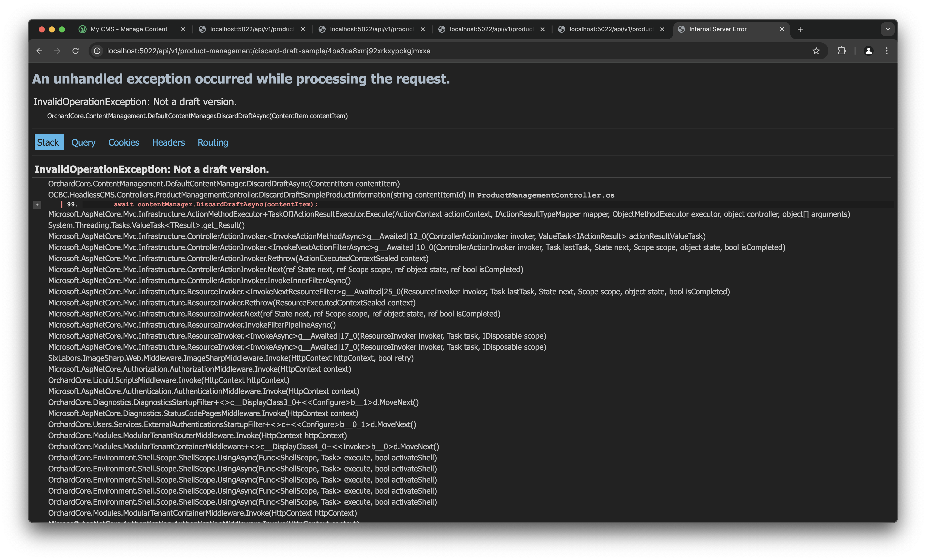Open the profile avatar menu
The width and height of the screenshot is (926, 560).
[868, 51]
